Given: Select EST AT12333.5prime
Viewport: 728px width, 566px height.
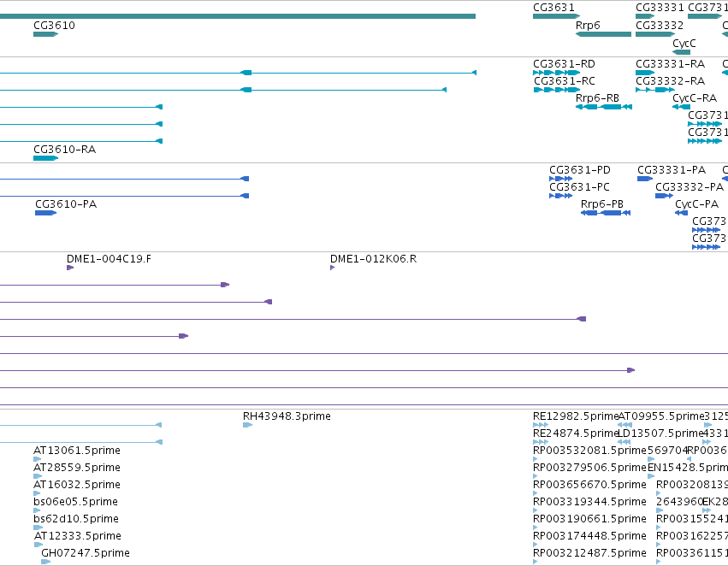Looking at the screenshot, I should [x=78, y=536].
